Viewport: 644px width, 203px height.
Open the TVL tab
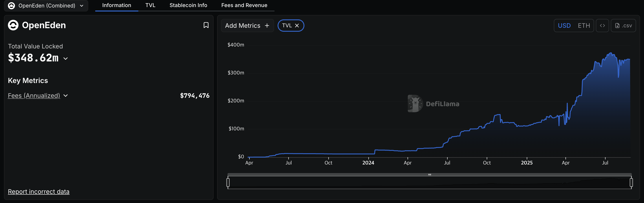pyautogui.click(x=150, y=5)
